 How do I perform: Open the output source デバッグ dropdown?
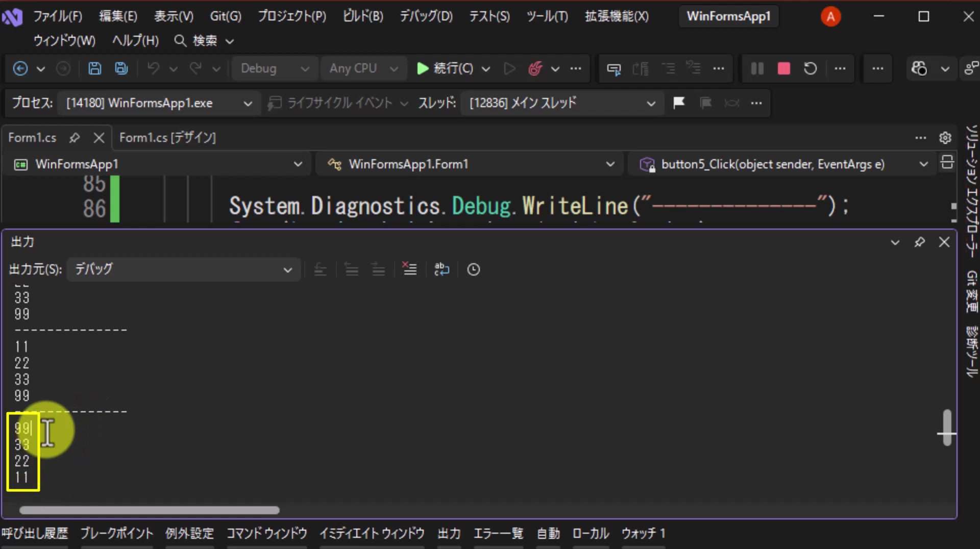click(x=184, y=269)
